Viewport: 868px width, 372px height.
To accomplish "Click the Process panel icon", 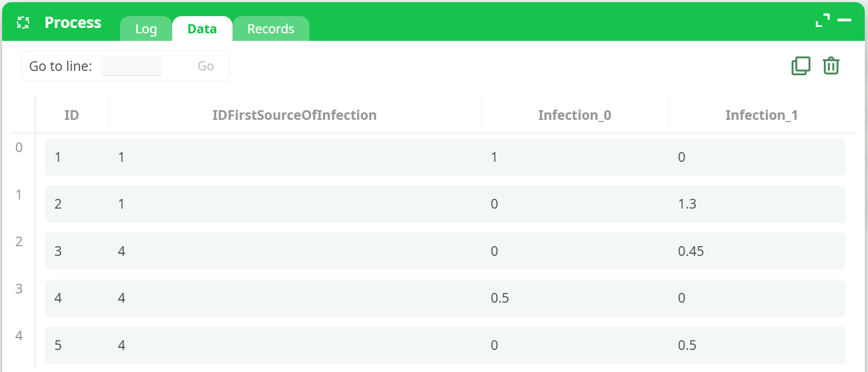I will [x=23, y=23].
